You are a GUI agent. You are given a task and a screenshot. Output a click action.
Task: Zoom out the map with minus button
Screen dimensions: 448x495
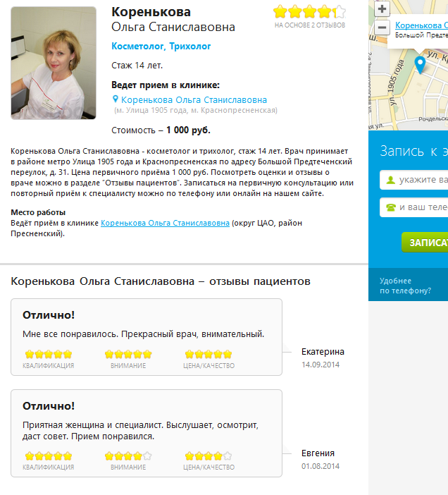pyautogui.click(x=382, y=28)
